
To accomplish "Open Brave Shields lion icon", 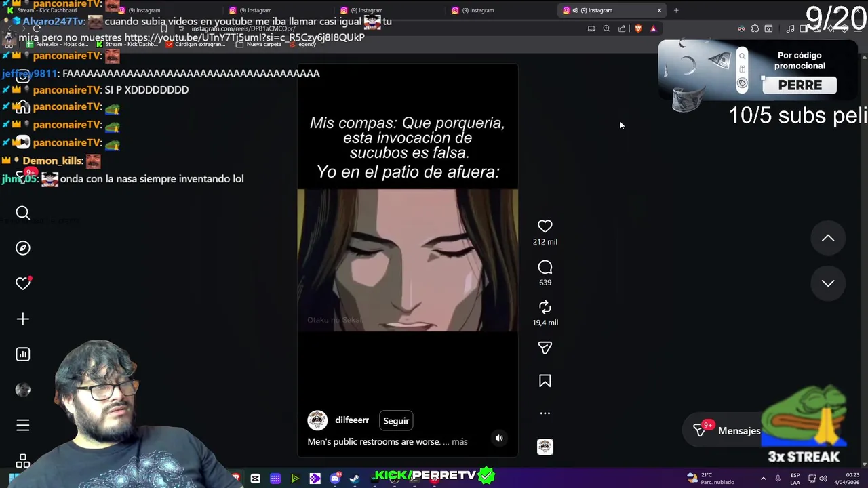I will click(638, 28).
